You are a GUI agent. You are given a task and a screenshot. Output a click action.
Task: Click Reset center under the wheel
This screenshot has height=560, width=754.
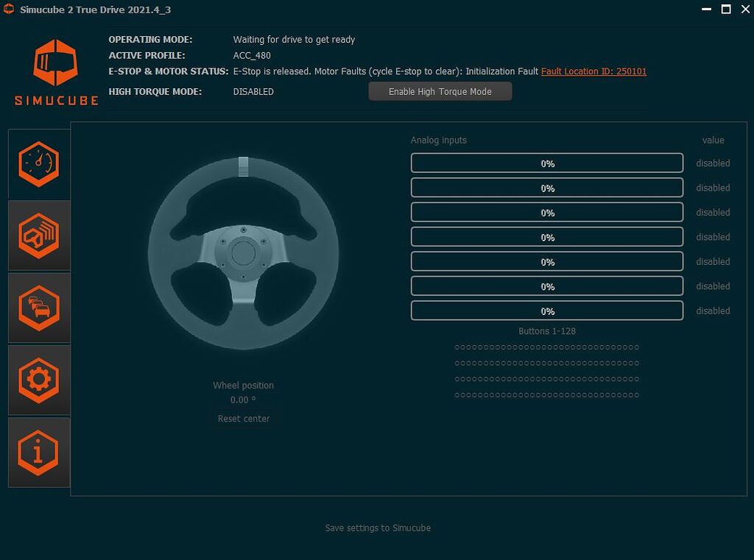[243, 418]
